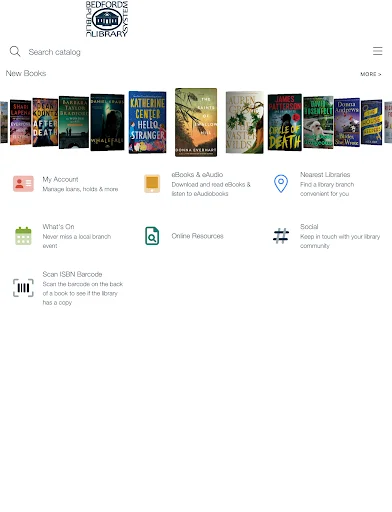Open the Circle of Death book cover
Image resolution: width=392 pixels, height=512 pixels.
click(285, 122)
